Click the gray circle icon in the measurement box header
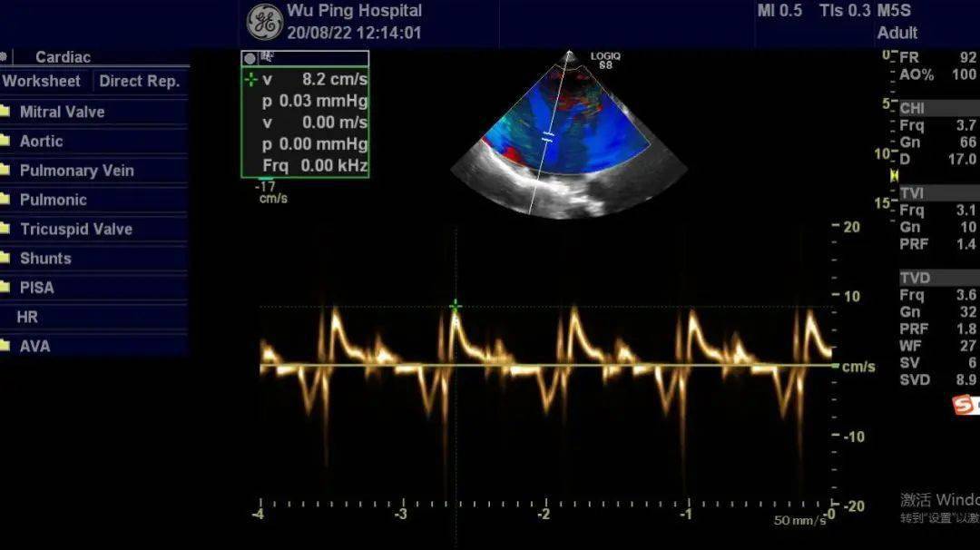 pos(250,59)
